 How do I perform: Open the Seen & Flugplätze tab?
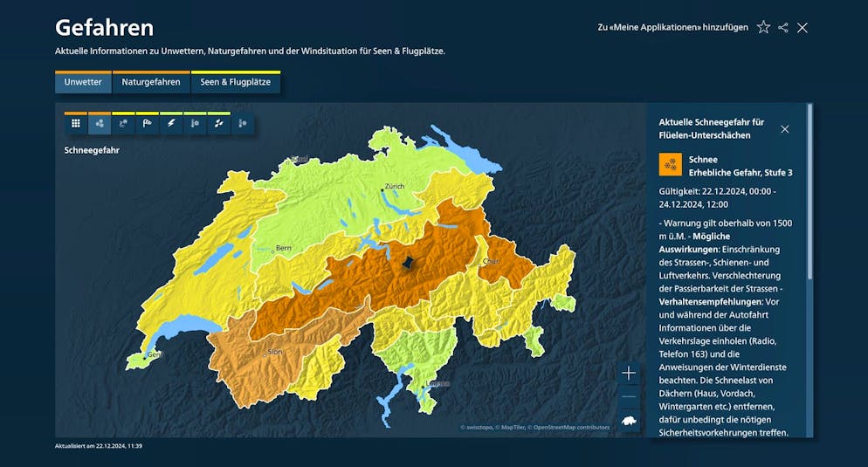[x=236, y=82]
